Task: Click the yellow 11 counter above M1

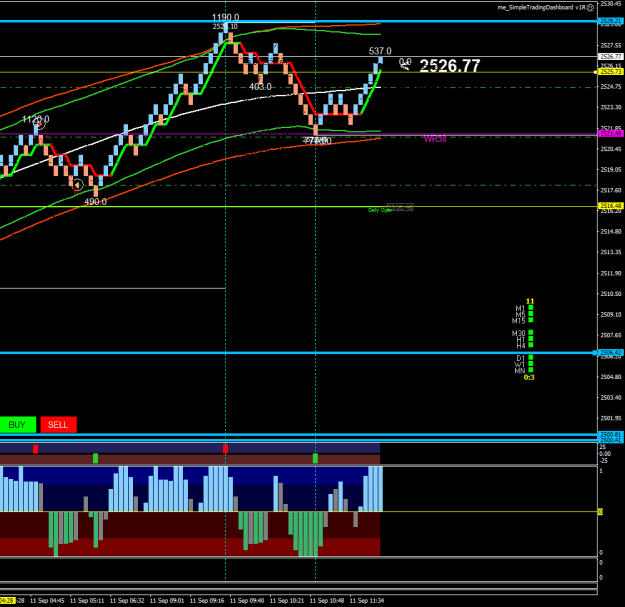Action: point(530,301)
